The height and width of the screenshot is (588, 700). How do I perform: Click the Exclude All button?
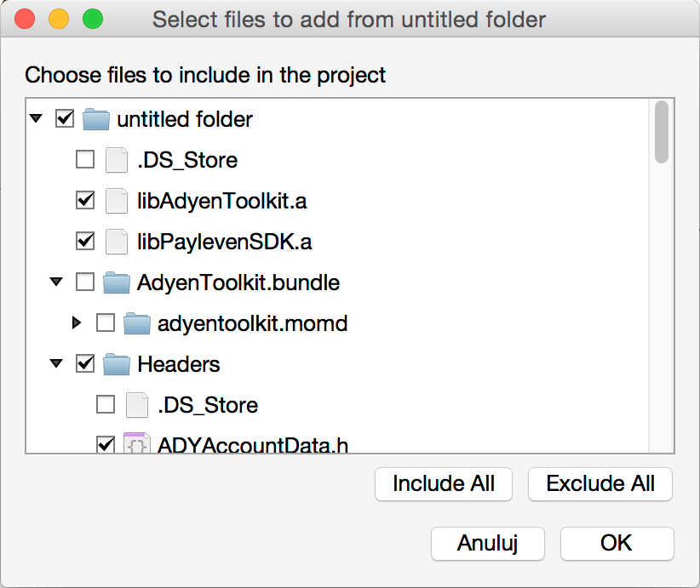(600, 484)
